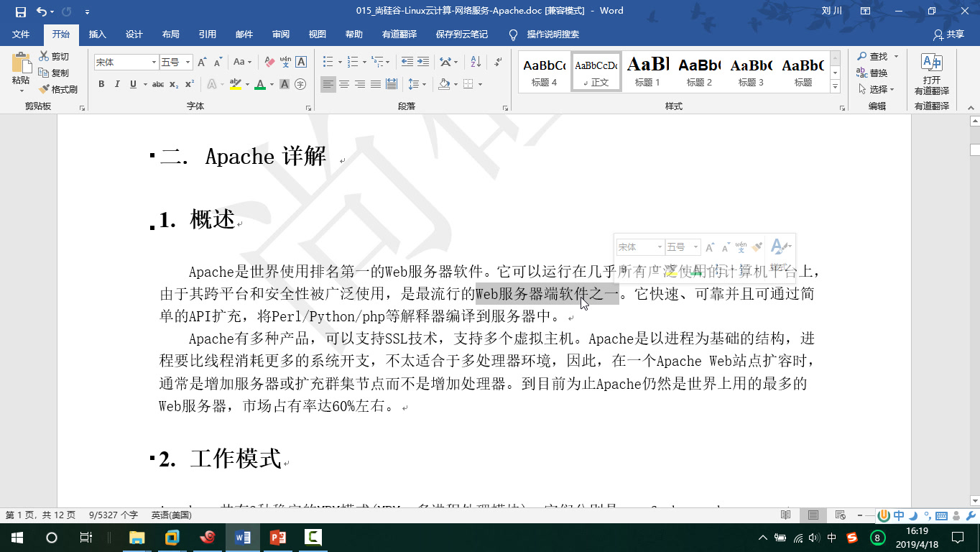980x552 pixels.
Task: Click the word count (9/5327 个字) in status bar
Action: click(114, 515)
